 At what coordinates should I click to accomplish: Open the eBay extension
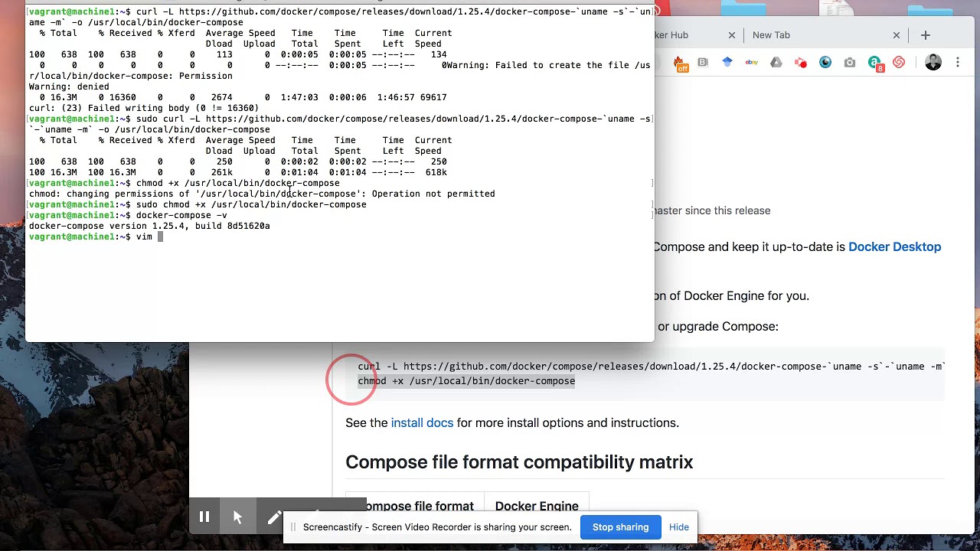[752, 63]
